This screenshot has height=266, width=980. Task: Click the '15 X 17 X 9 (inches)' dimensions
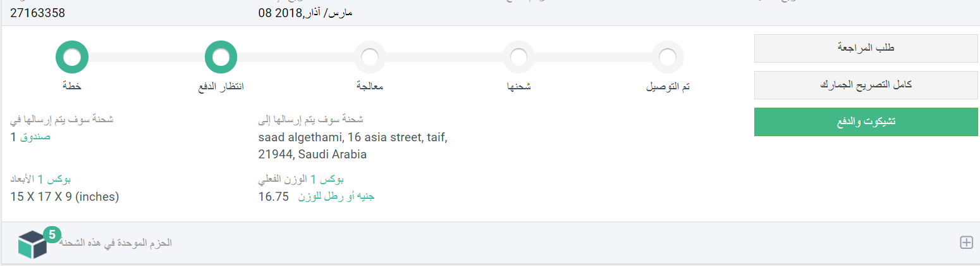click(x=64, y=197)
